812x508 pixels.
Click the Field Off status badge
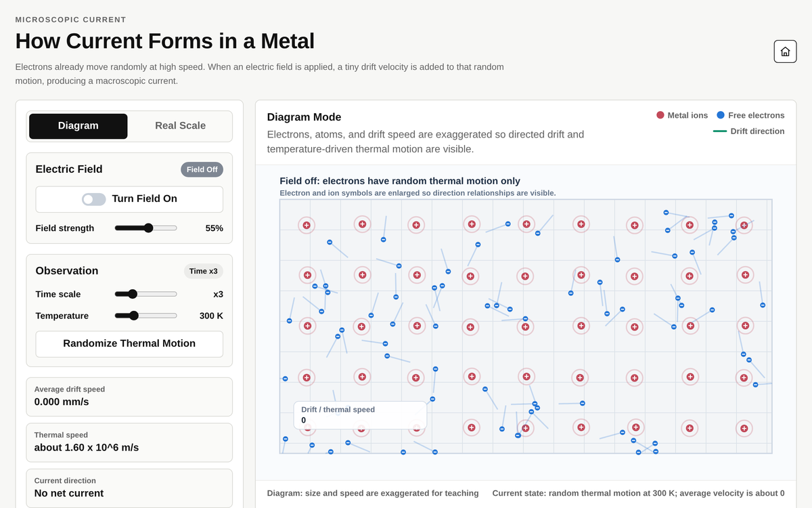point(202,169)
